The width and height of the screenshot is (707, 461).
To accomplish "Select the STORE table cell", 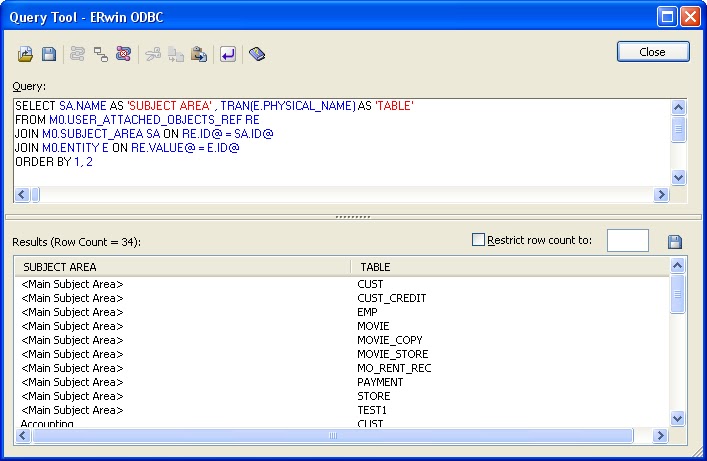I will coord(373,396).
